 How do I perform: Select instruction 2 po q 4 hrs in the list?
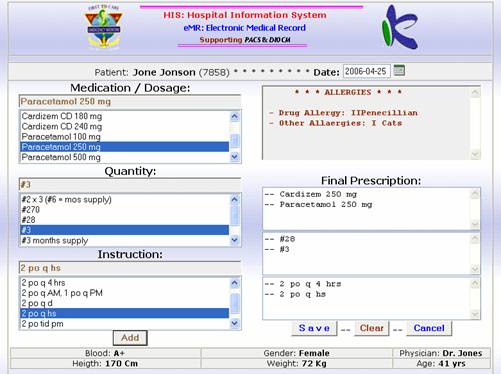click(x=125, y=283)
